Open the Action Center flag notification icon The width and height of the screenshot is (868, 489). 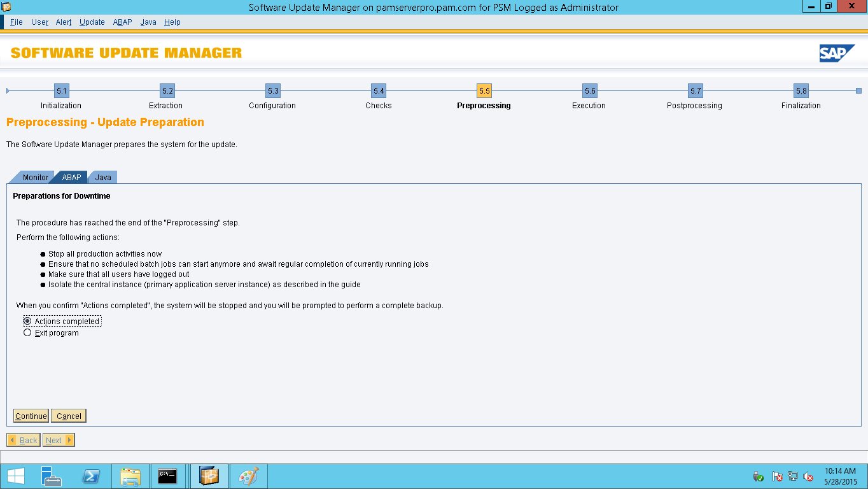click(x=777, y=476)
